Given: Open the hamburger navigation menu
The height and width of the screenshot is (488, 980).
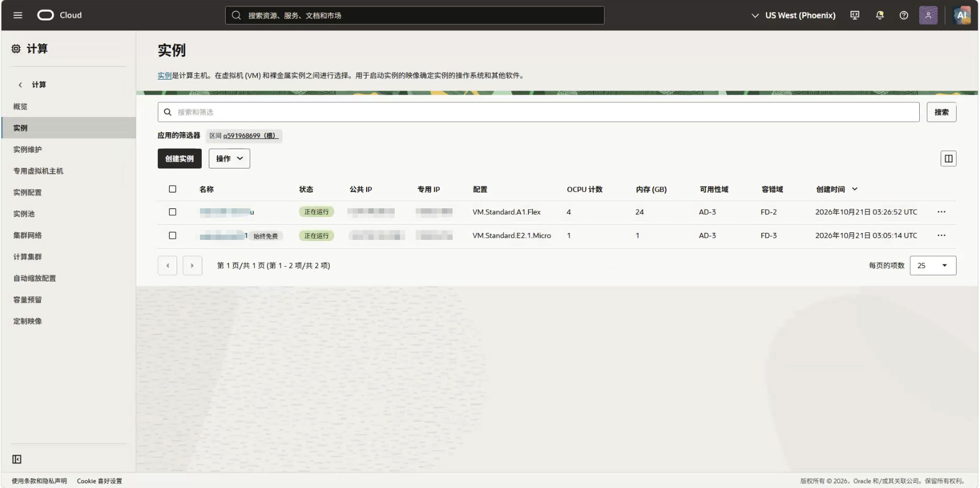Looking at the screenshot, I should (x=18, y=15).
